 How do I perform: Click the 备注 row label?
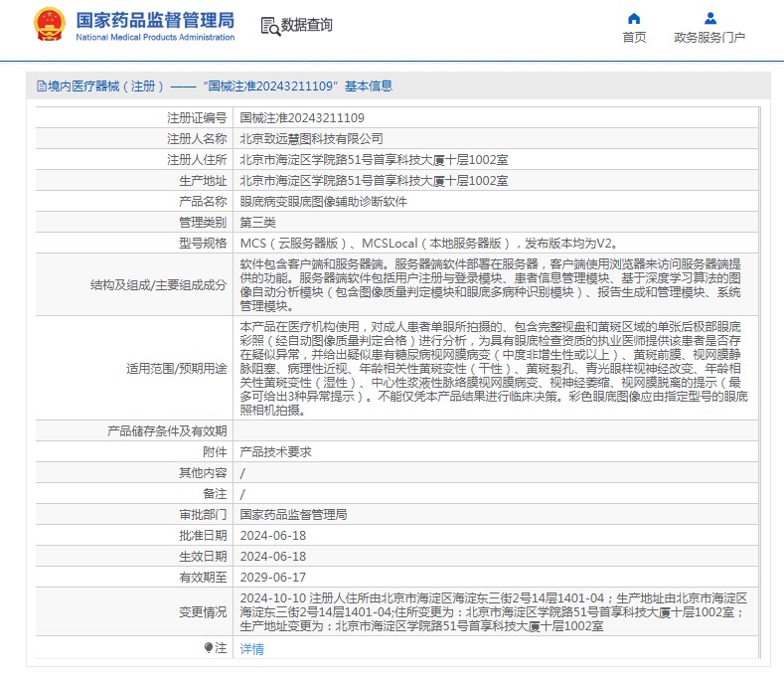[215, 494]
